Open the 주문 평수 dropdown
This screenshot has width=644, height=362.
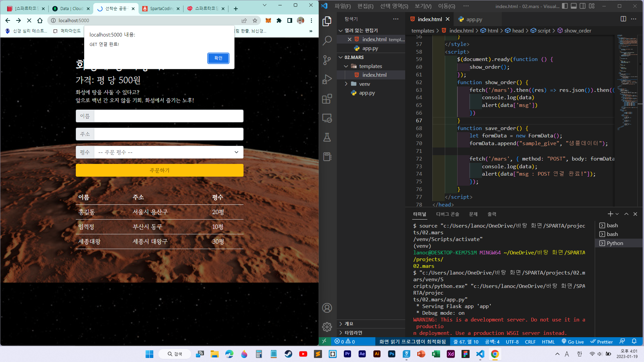[x=169, y=152]
